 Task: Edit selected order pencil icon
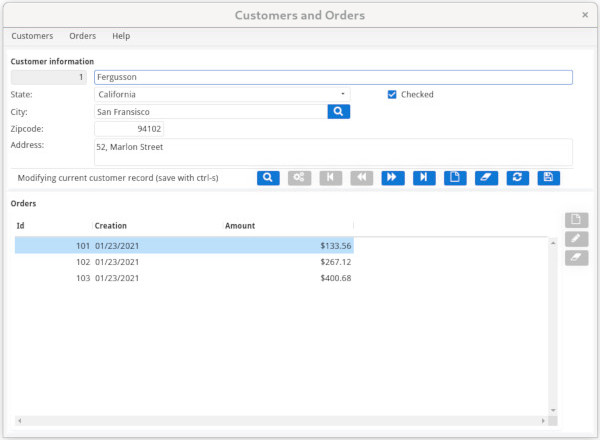576,239
